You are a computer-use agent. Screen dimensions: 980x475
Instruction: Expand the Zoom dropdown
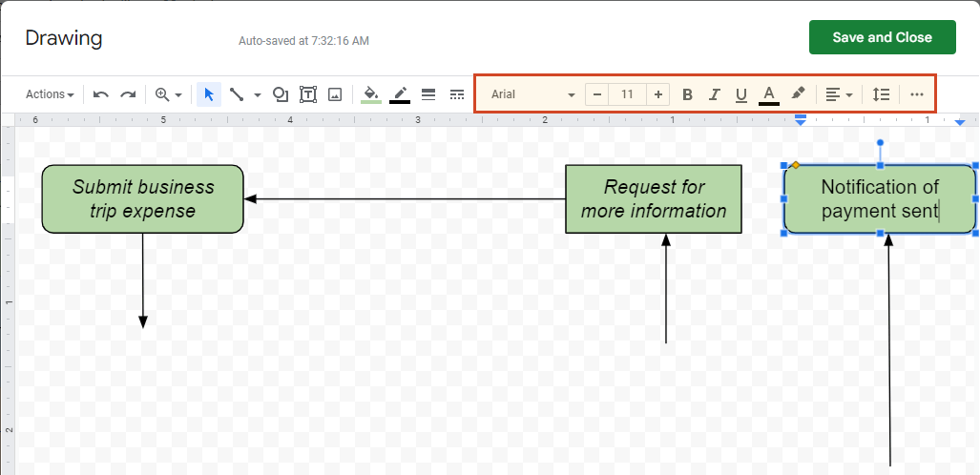coord(169,94)
